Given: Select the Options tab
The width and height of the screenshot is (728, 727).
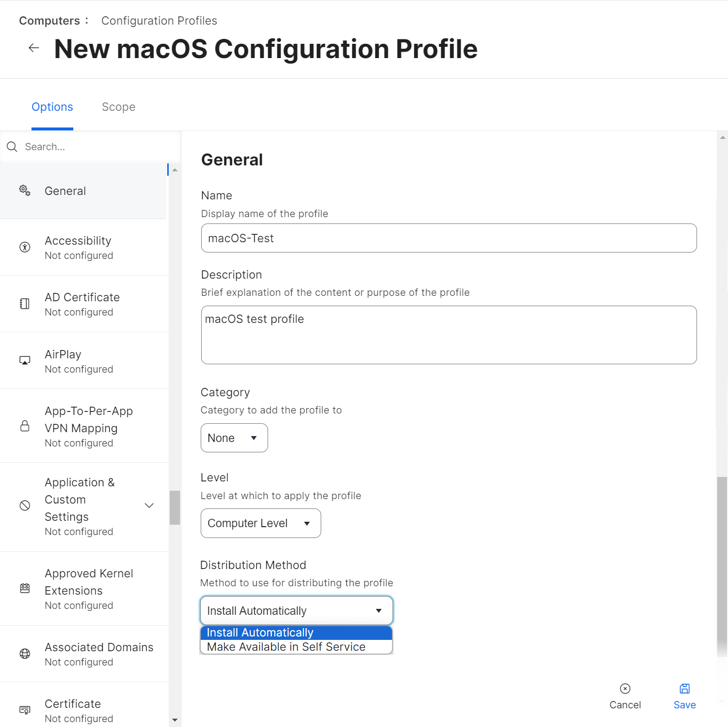Looking at the screenshot, I should 52,107.
